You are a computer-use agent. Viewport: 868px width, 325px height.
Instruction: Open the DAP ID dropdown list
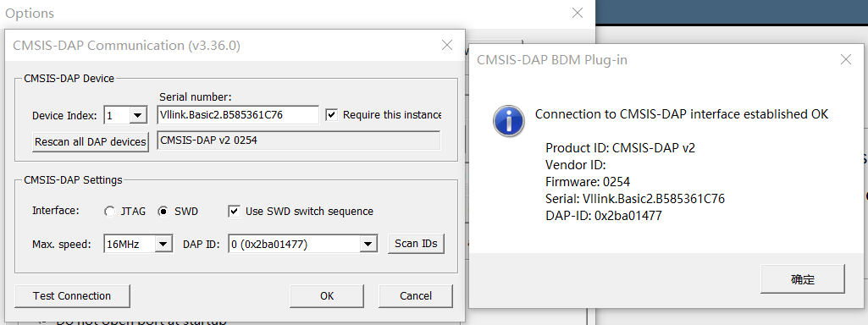tap(368, 244)
